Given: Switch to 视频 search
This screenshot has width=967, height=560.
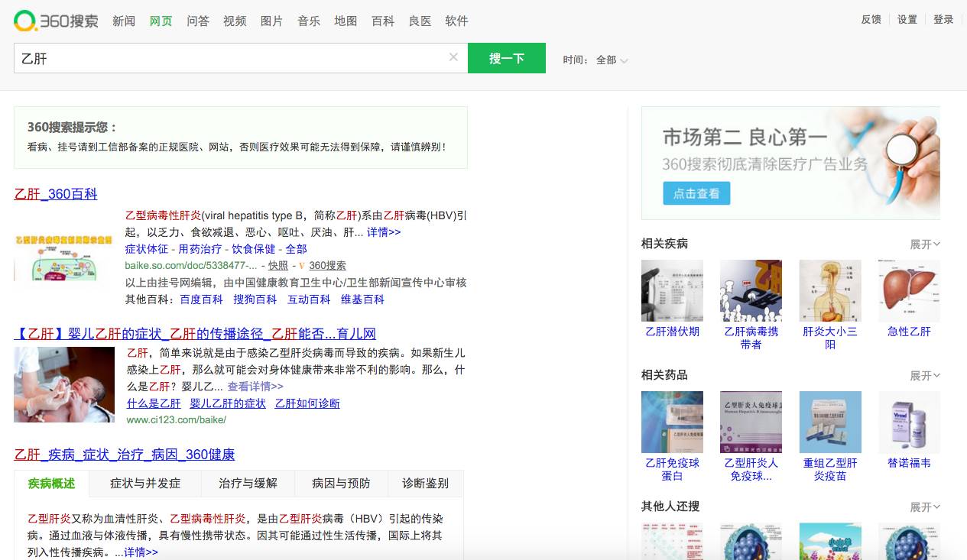Looking at the screenshot, I should [235, 21].
